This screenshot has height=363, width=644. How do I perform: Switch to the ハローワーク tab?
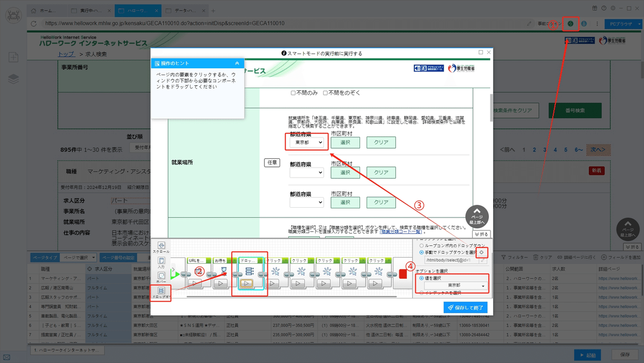(x=137, y=11)
